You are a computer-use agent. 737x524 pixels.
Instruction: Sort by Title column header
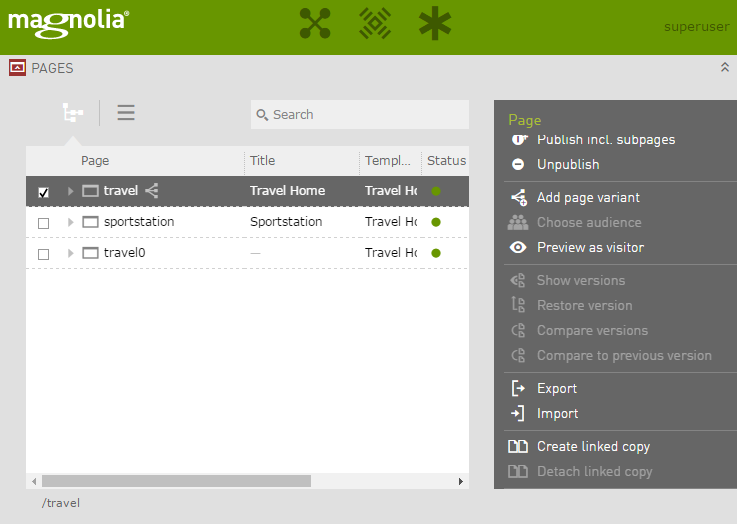[x=262, y=161]
